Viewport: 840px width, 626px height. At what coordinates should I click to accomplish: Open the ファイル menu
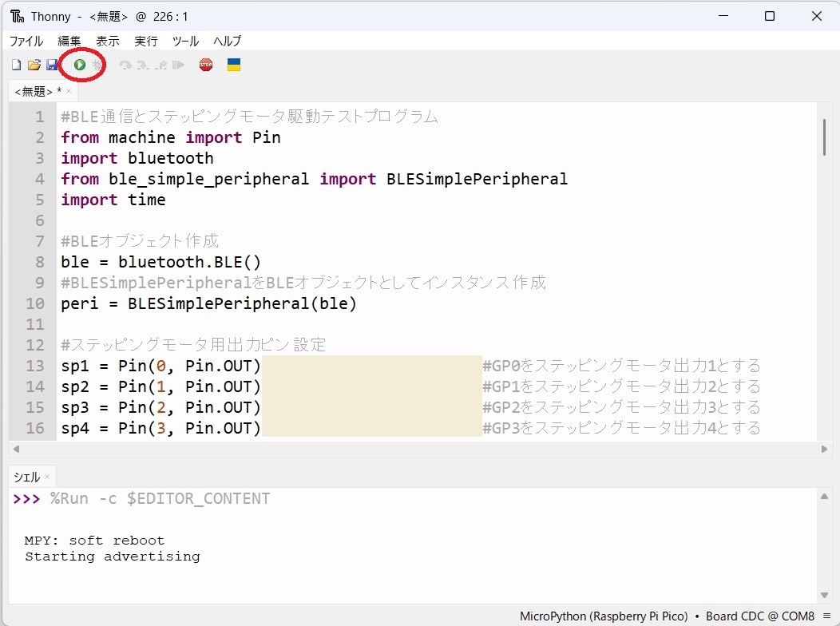point(26,41)
